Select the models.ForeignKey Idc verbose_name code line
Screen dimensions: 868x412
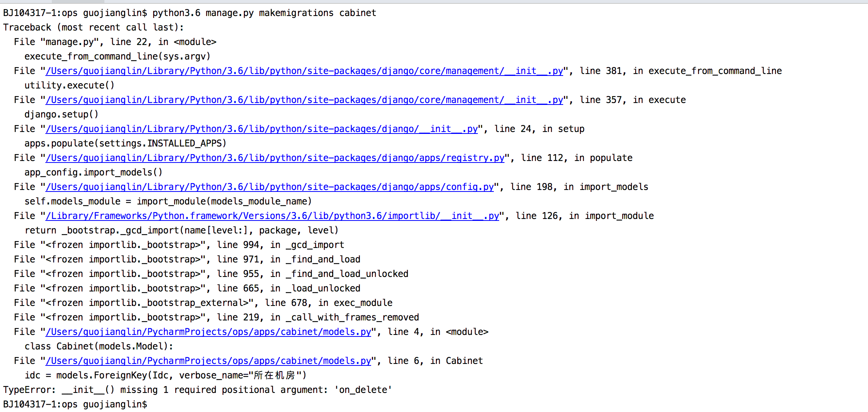click(166, 375)
